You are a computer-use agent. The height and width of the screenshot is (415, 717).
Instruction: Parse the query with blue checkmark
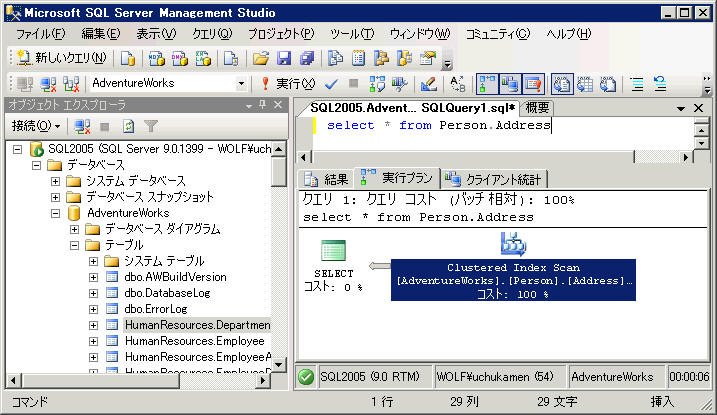coord(331,84)
